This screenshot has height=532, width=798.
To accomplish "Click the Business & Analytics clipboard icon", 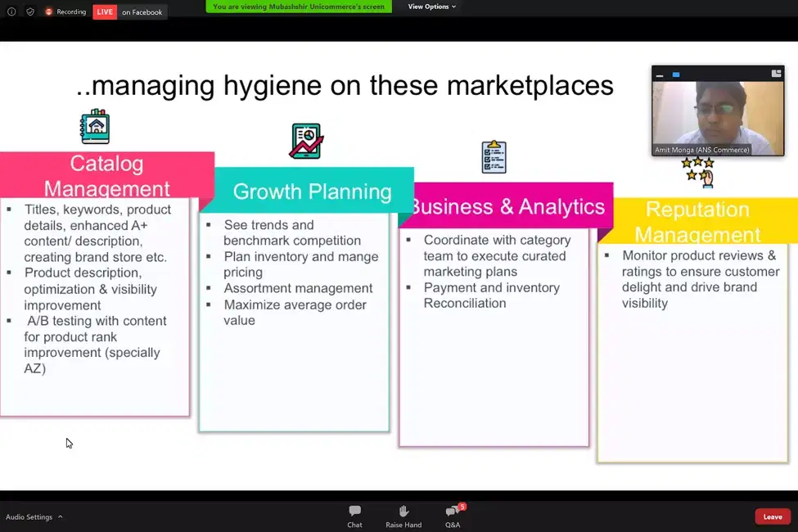I will 494,157.
